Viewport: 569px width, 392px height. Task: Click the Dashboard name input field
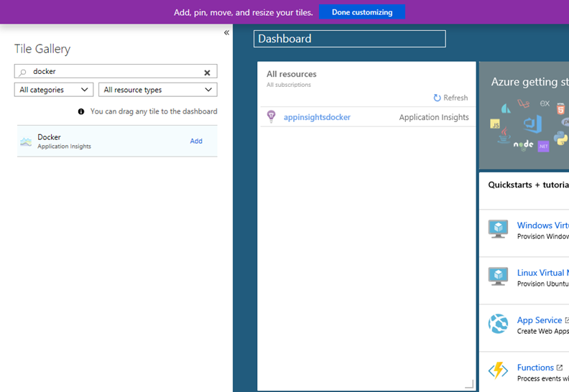click(349, 39)
